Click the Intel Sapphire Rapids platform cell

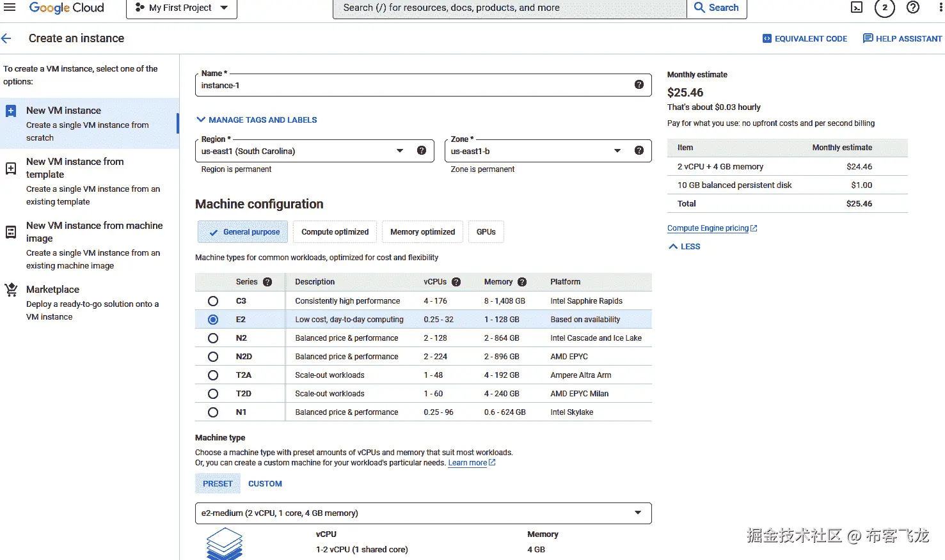click(586, 301)
